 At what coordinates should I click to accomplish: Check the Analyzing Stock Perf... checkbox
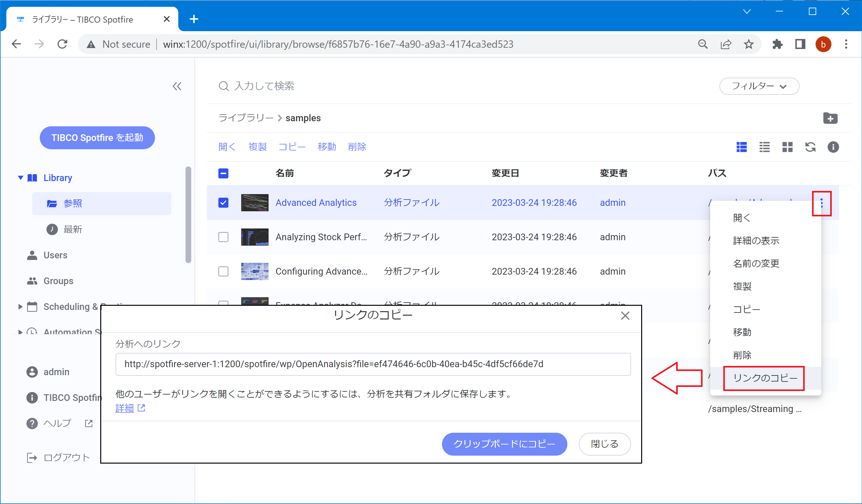tap(223, 237)
